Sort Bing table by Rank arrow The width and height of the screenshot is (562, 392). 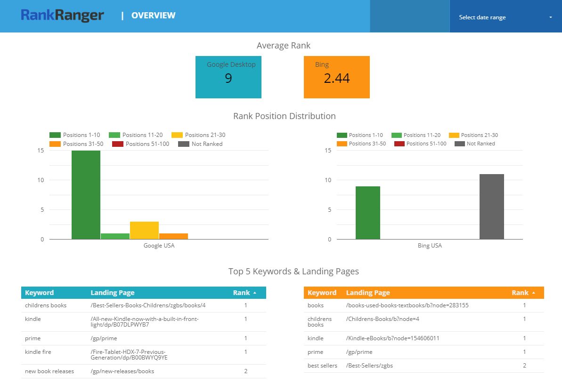coord(534,293)
